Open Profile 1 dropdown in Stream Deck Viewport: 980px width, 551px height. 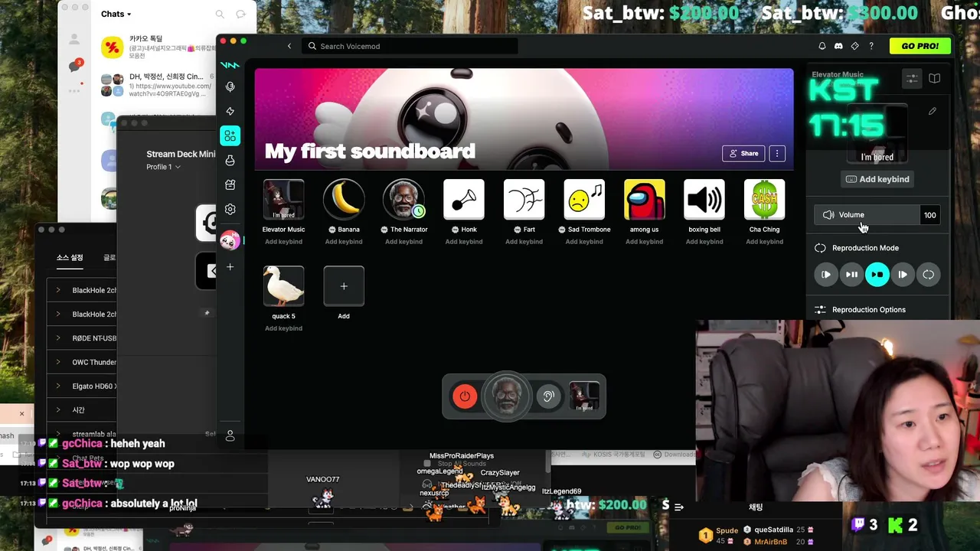pos(164,167)
